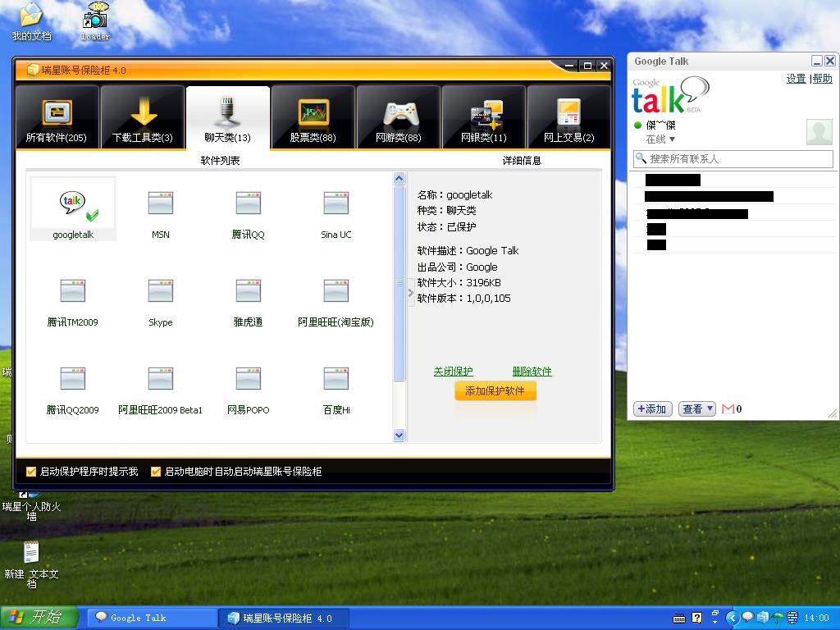Select the 百度Hi software icon
Viewport: 840px width, 630px height.
tap(336, 378)
